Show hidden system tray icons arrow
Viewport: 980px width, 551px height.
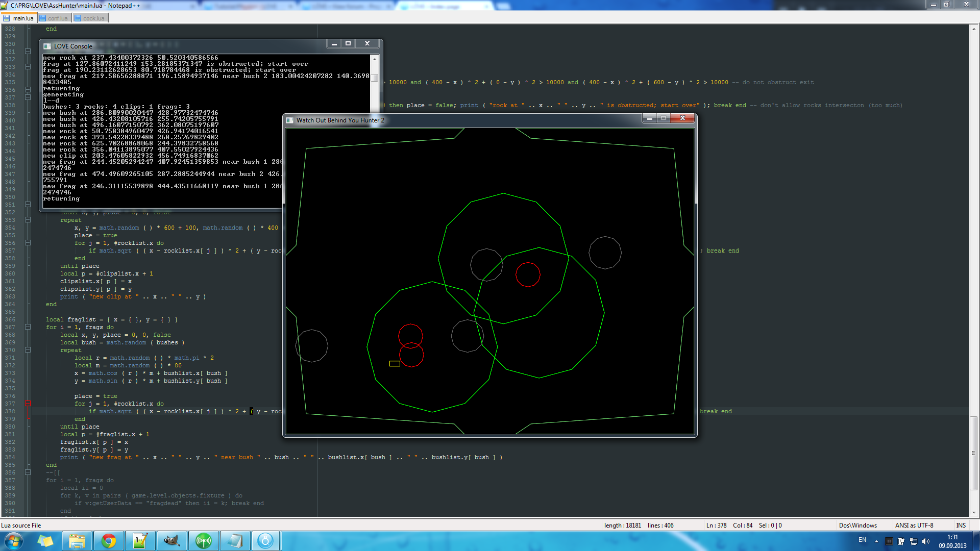click(876, 541)
